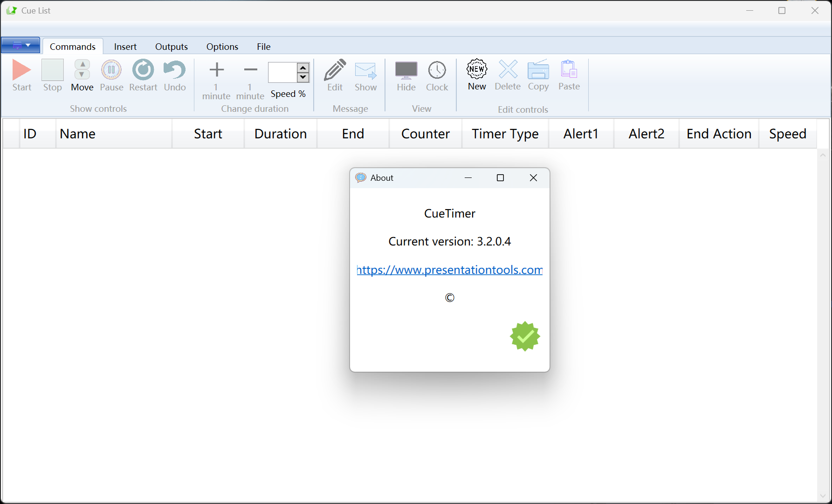The width and height of the screenshot is (832, 504).
Task: Create a New cue with NEW badge icon
Action: pos(477,69)
